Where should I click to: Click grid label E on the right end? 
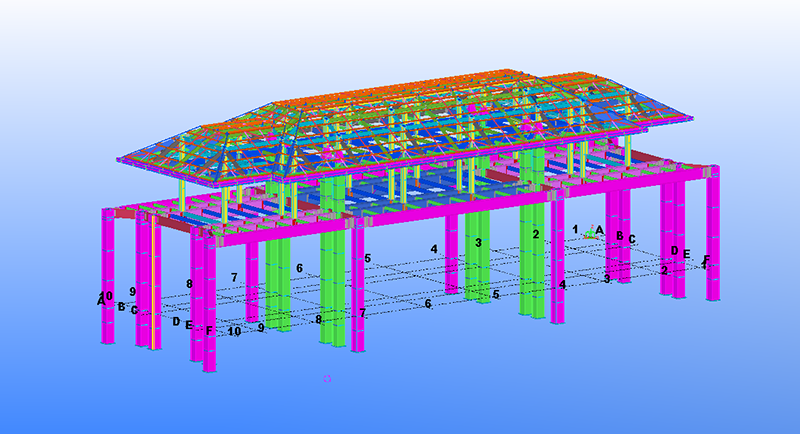[687, 254]
